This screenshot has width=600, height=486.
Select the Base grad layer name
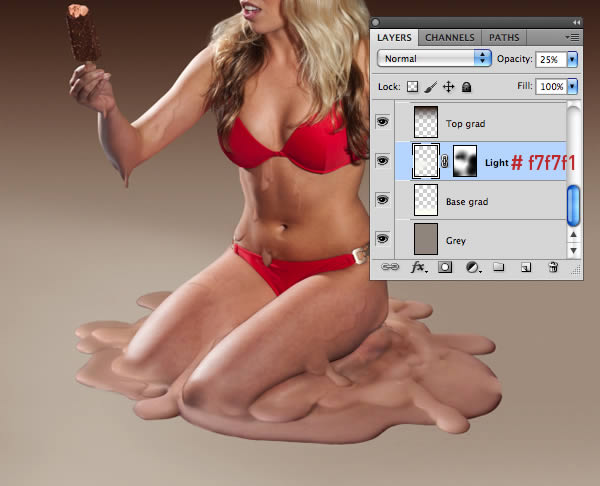coord(467,202)
